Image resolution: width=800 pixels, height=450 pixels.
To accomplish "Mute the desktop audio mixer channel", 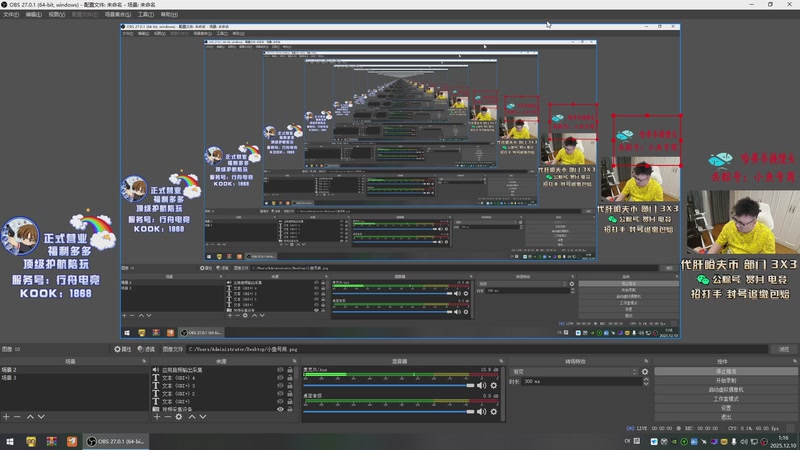I will [x=481, y=411].
